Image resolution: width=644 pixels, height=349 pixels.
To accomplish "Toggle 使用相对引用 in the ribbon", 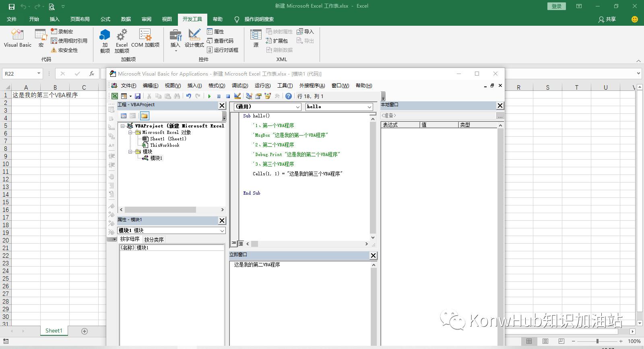I will [x=69, y=41].
